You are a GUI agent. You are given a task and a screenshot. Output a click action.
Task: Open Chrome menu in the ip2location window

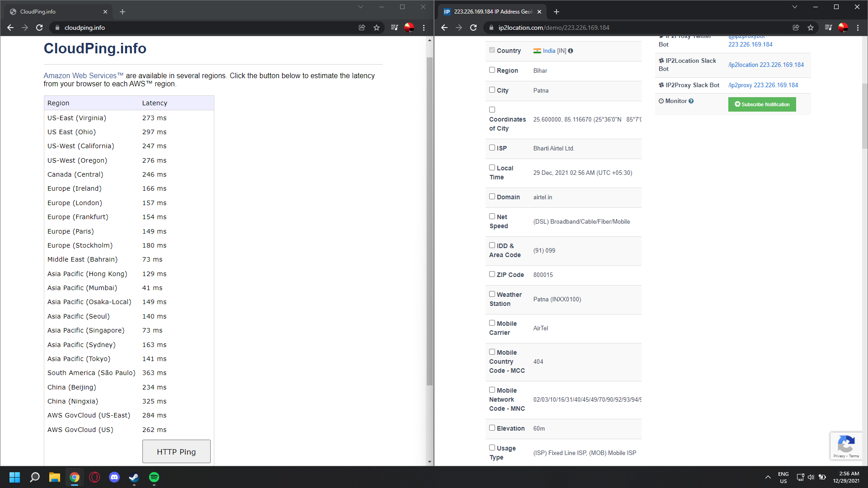(x=858, y=28)
